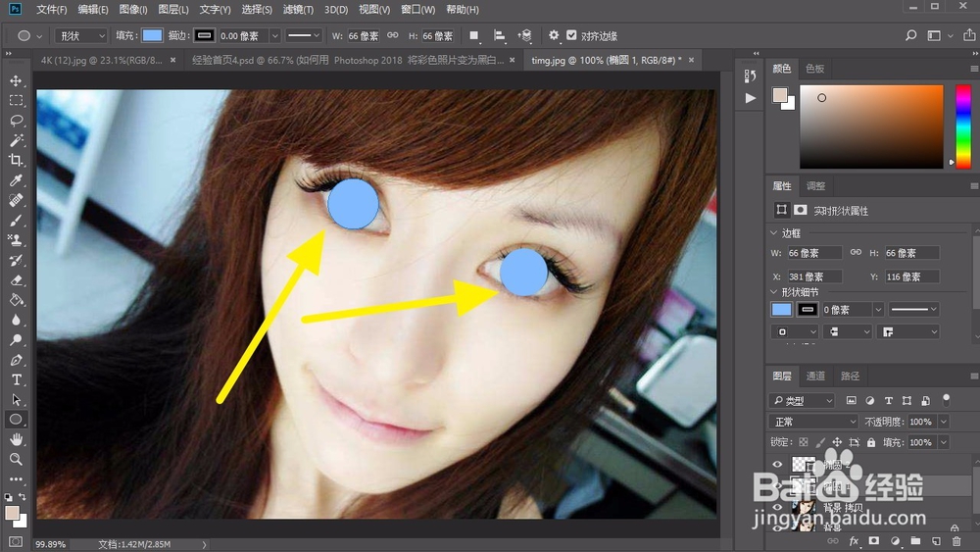Select the Move tool
This screenshot has height=552, width=980.
tap(17, 80)
